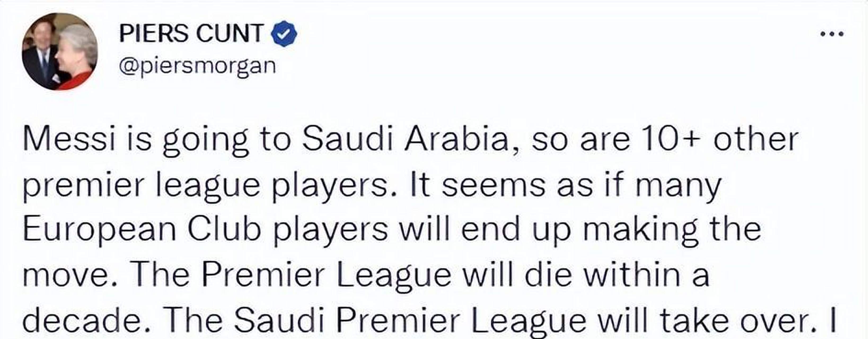
Task: Click the @piersmorgan handle
Action: [197, 66]
